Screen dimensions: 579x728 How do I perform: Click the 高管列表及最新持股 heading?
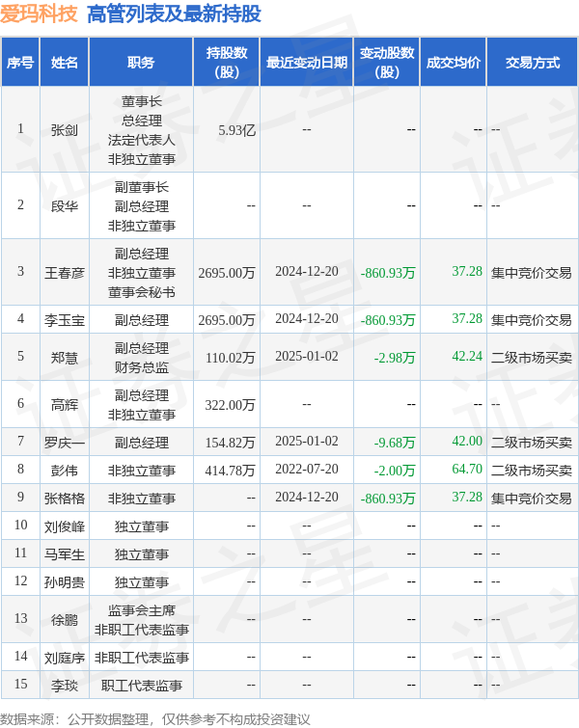point(175,13)
